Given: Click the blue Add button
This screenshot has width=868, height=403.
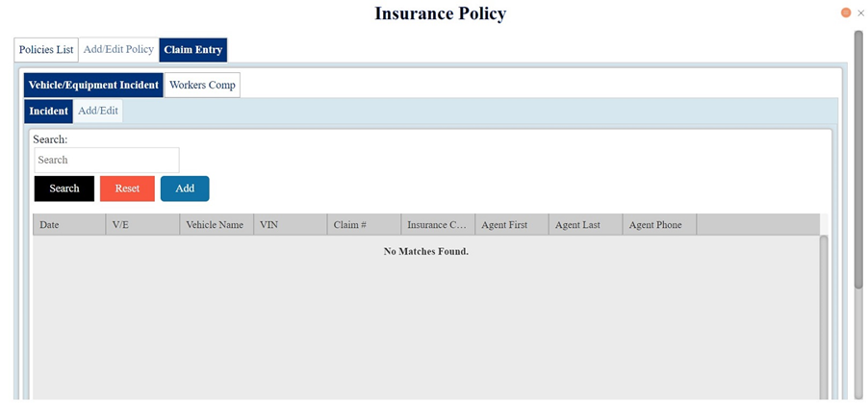Looking at the screenshot, I should click(x=185, y=189).
